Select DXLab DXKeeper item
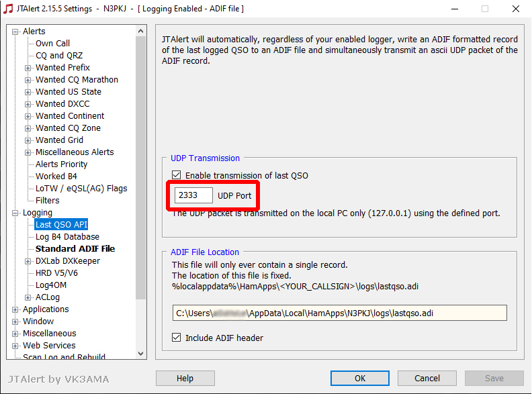Screen dimensions: 532x394 coord(68,260)
